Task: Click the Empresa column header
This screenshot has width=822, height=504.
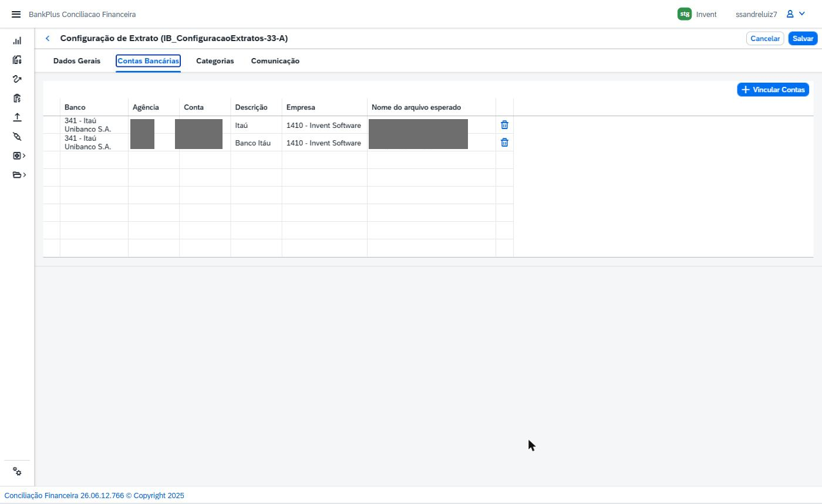Action: tap(325, 107)
